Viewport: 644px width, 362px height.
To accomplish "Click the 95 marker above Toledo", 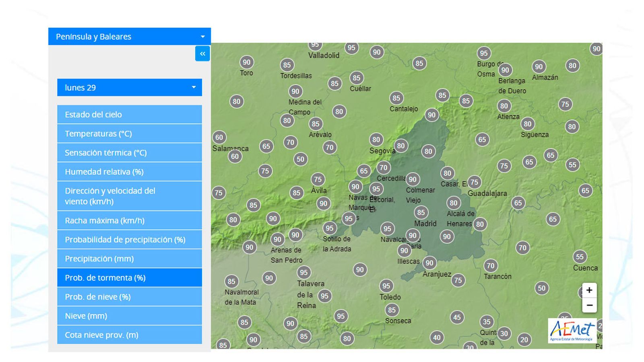I will (386, 286).
